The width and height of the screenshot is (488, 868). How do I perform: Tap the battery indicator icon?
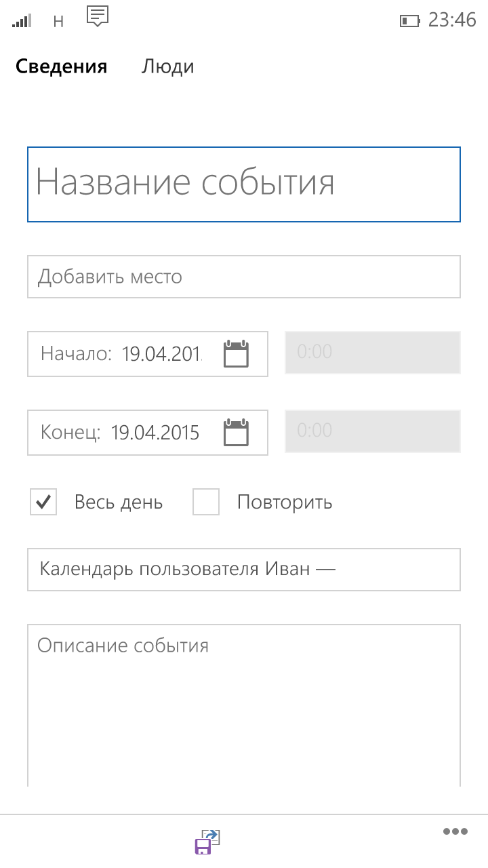(x=410, y=21)
